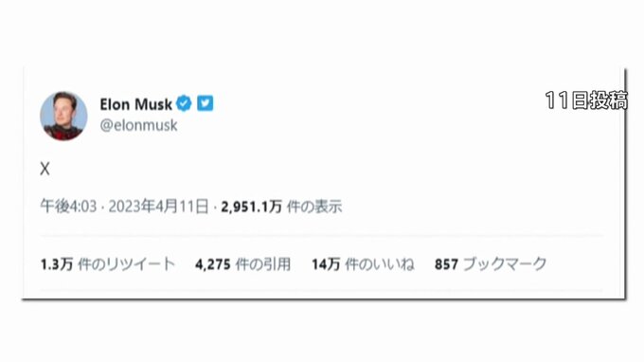Screen dimensions: 644x362
Task: Select the tweet text "X"
Action: pyautogui.click(x=45, y=169)
